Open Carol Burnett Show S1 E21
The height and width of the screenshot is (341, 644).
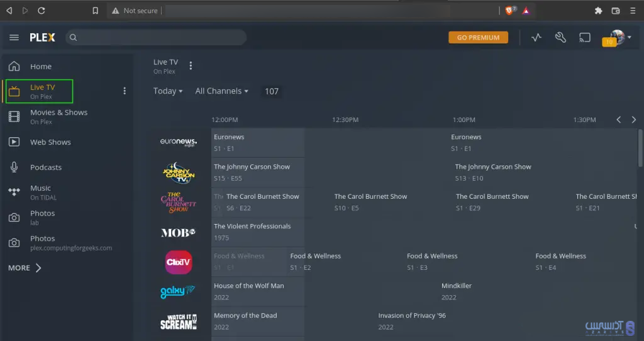606,202
